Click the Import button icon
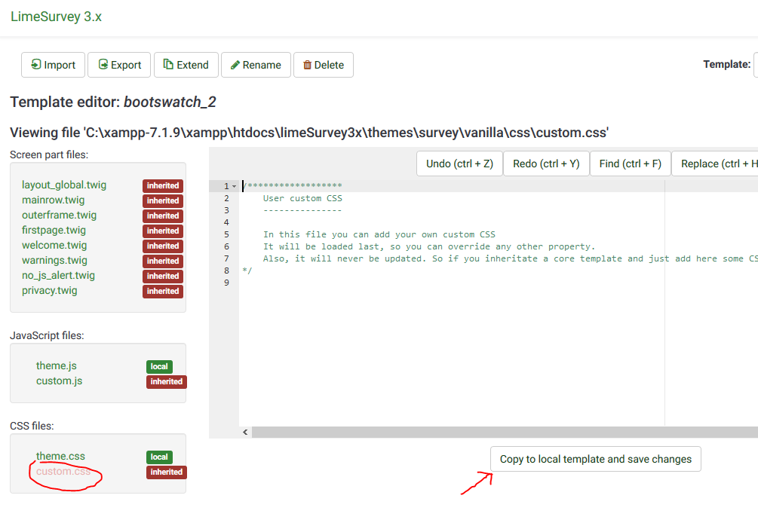 [x=35, y=65]
